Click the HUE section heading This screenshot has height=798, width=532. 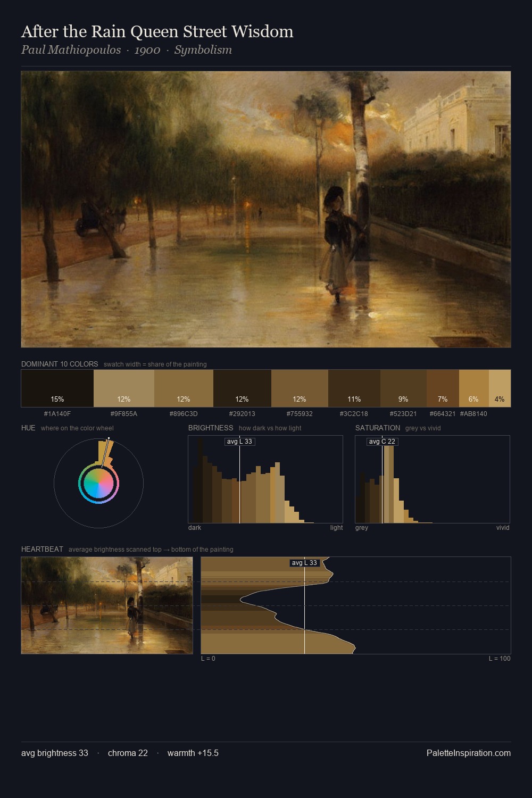pos(28,428)
